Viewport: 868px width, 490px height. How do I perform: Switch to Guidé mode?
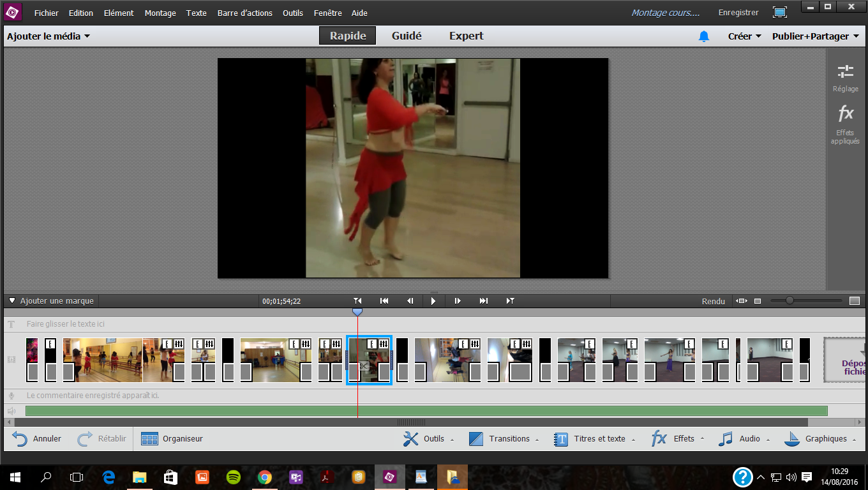pyautogui.click(x=407, y=36)
